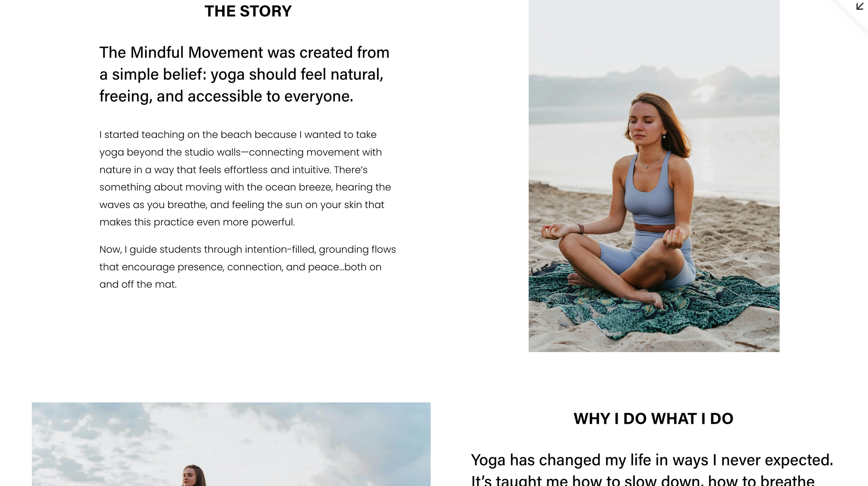The height and width of the screenshot is (486, 868).
Task: Click the line ending makes this practice even more powerful
Action: (x=197, y=222)
